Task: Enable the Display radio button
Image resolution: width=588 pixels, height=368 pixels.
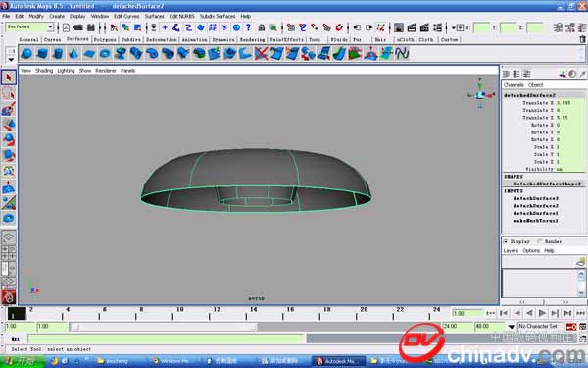Action: tap(506, 241)
